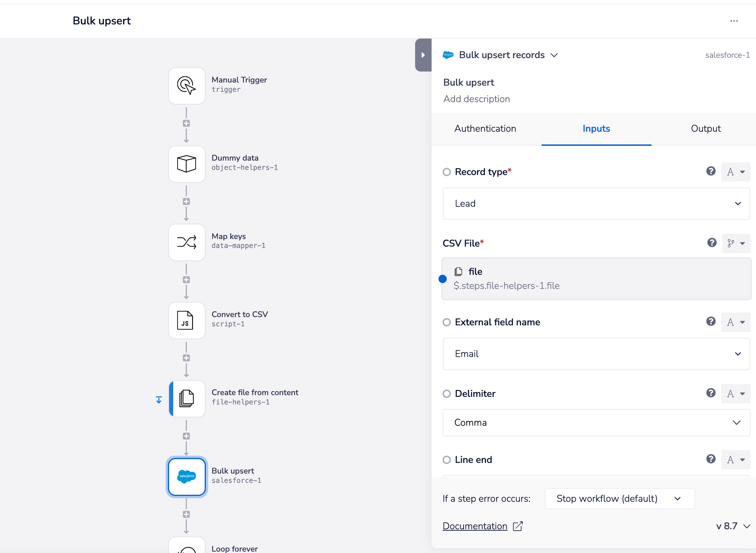Open the Stop workflow error handling dropdown

619,499
